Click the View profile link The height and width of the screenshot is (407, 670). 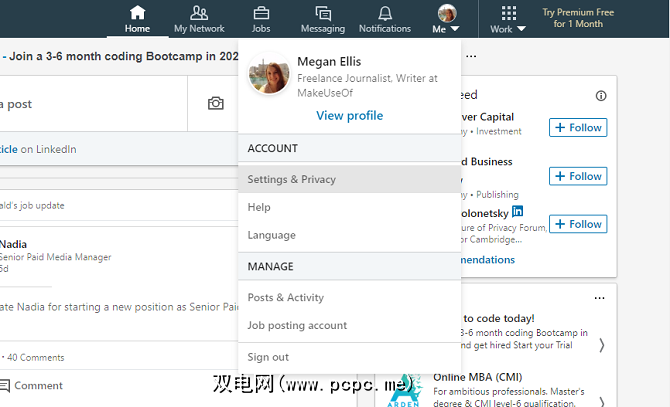click(x=350, y=115)
